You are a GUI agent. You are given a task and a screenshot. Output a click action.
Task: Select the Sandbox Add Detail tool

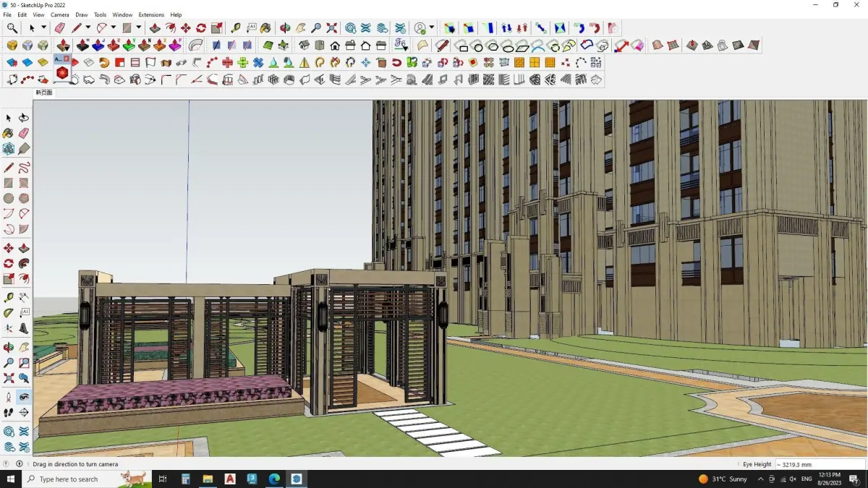(x=738, y=45)
